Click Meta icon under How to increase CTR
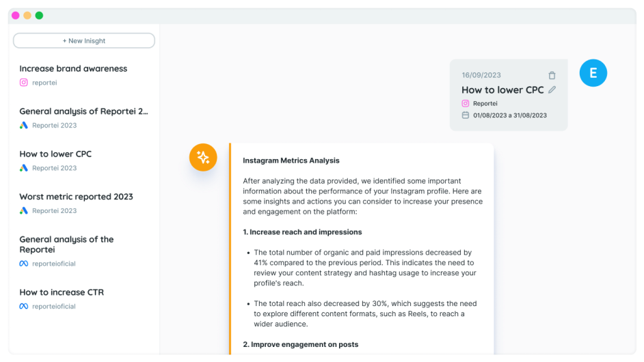The width and height of the screenshot is (644, 362). point(24,307)
